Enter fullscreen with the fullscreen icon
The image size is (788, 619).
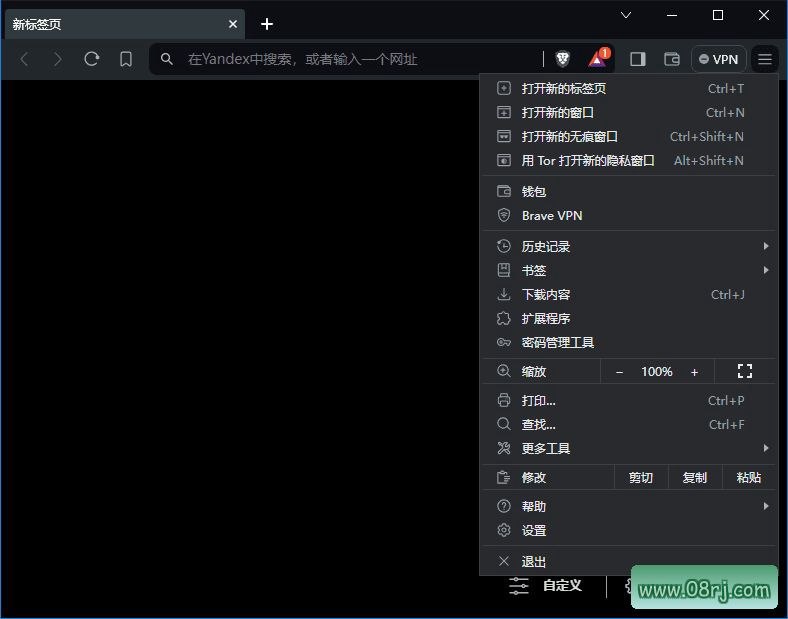(x=745, y=371)
